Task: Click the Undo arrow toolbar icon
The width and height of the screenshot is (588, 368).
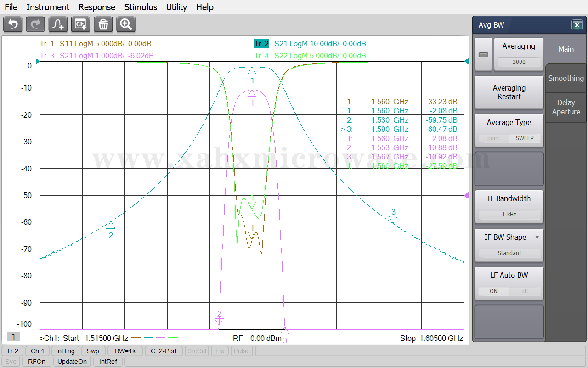Action: coord(13,24)
